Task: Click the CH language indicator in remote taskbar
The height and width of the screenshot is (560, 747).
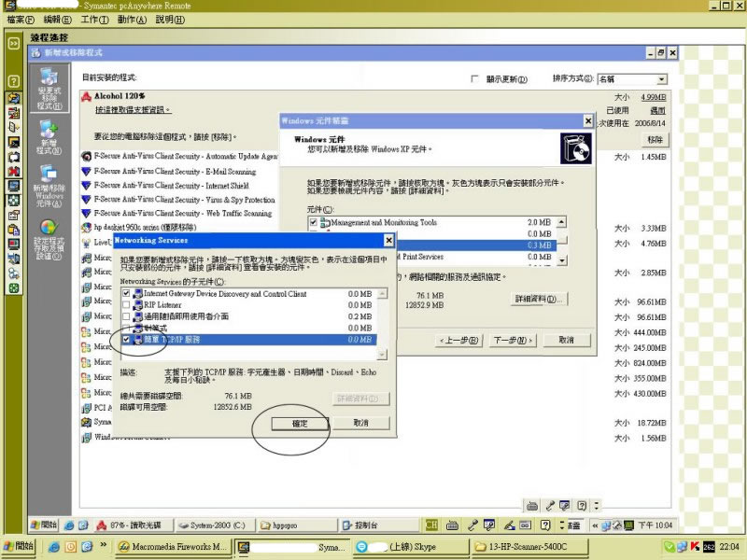Action: [x=431, y=525]
